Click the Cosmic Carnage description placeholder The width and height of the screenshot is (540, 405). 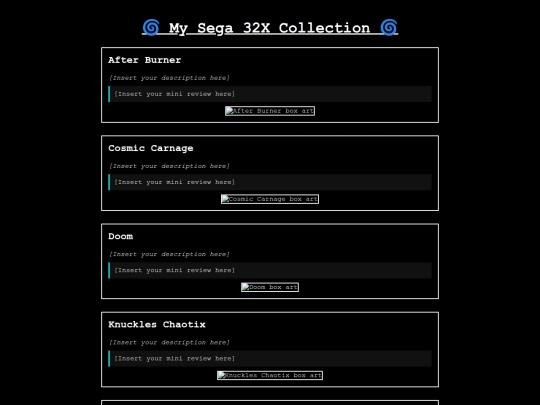pos(169,166)
